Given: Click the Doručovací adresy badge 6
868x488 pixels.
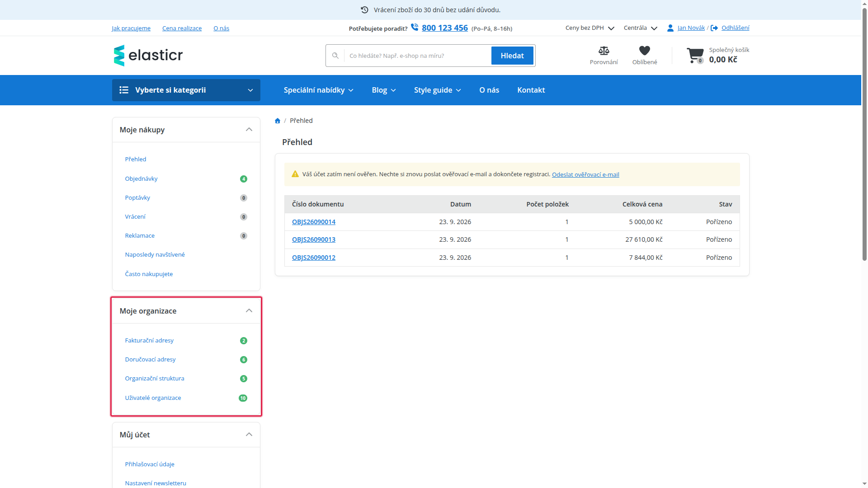Looking at the screenshot, I should (x=244, y=360).
